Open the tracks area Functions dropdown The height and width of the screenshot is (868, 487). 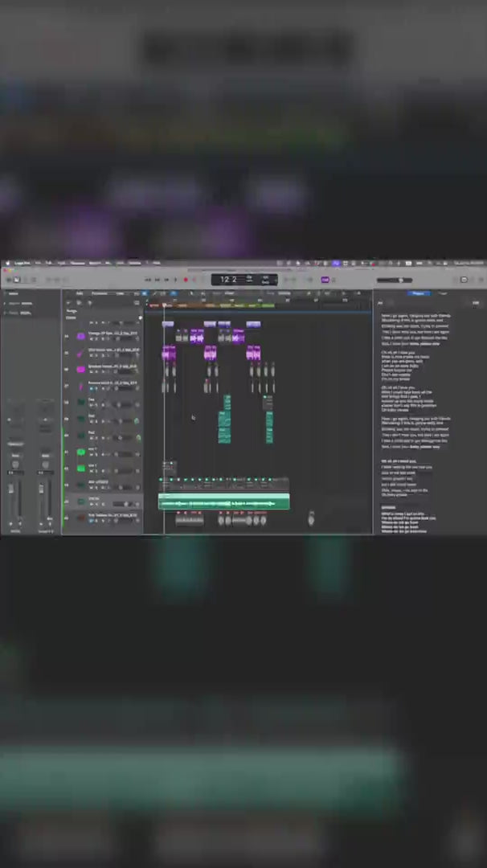click(x=99, y=293)
